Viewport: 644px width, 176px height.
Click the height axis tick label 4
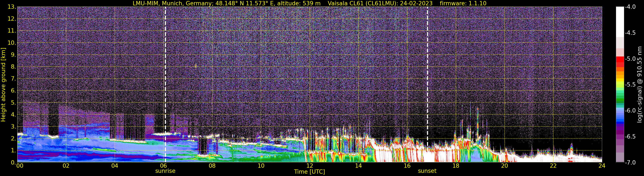coord(13,115)
